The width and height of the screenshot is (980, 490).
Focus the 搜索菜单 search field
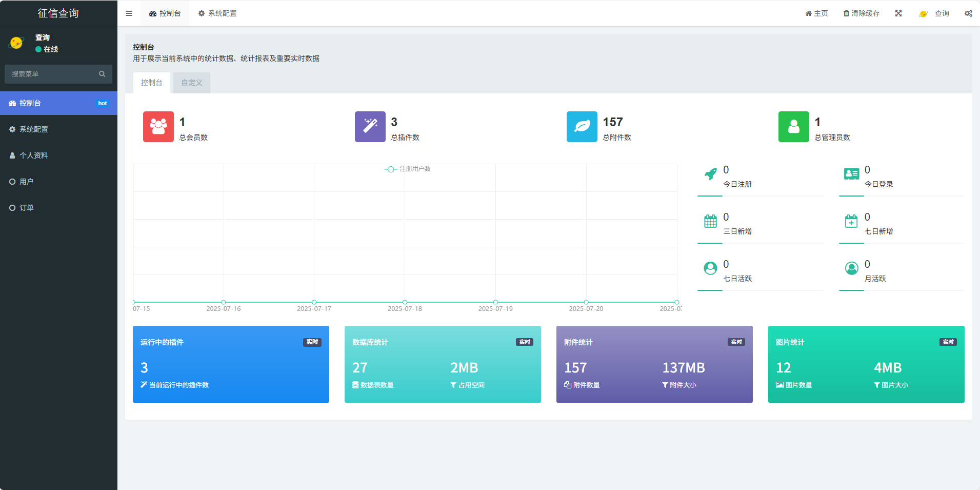(50, 74)
